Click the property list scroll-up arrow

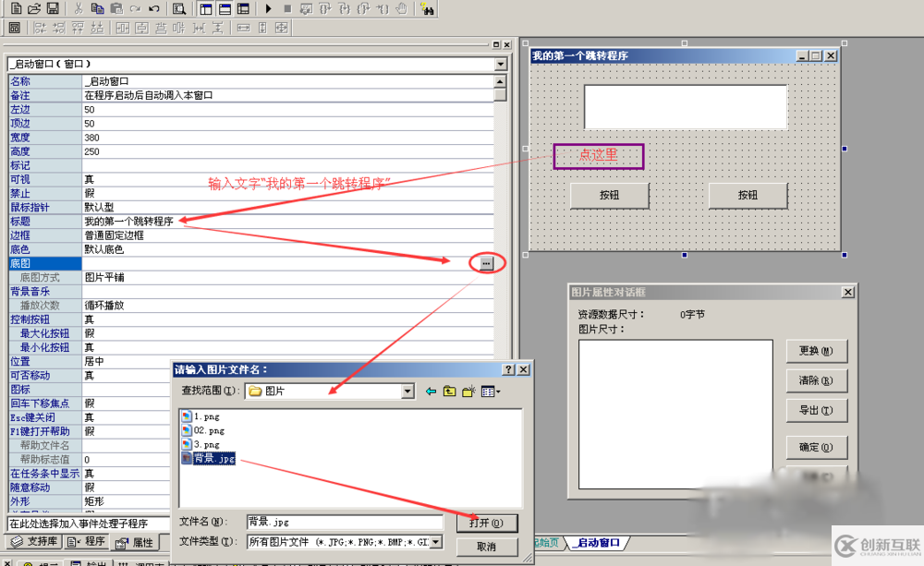coord(500,81)
